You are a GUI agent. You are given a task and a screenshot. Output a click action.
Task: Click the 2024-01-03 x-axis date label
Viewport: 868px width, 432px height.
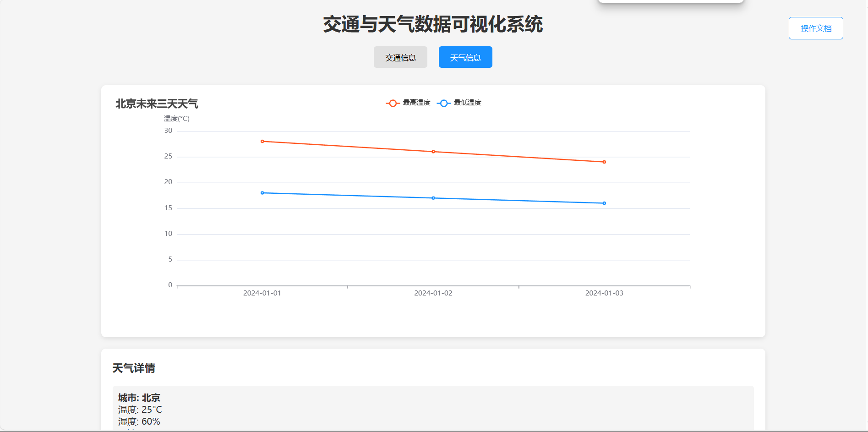[x=604, y=293]
